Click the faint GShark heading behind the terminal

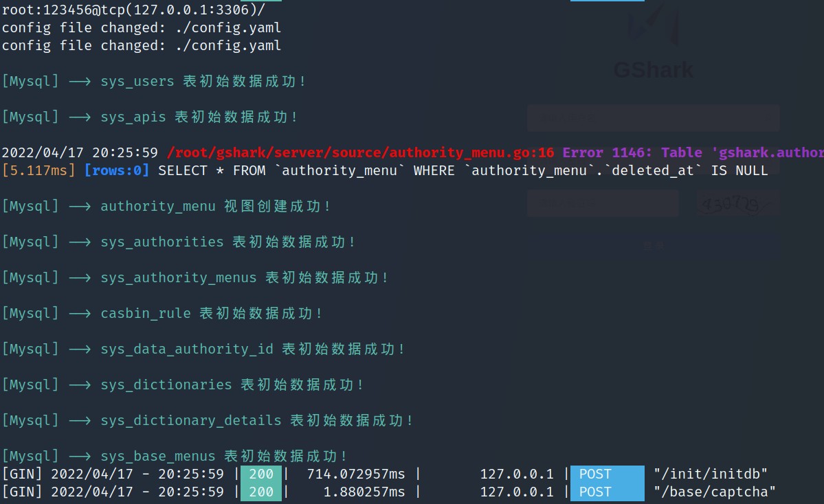[x=653, y=70]
